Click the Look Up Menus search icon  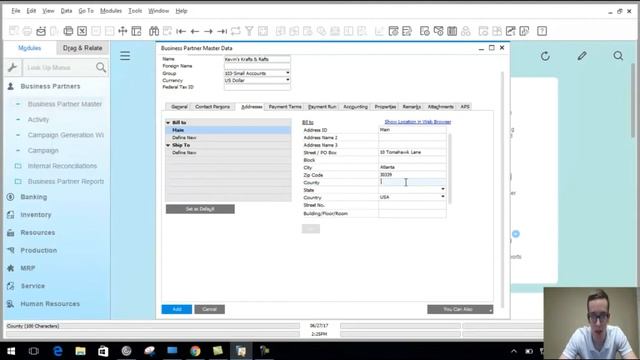click(101, 67)
